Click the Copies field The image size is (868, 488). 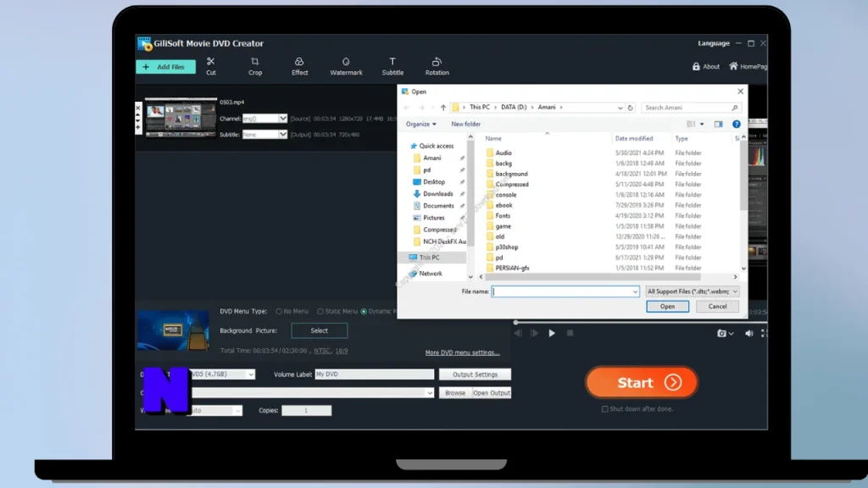[306, 411]
